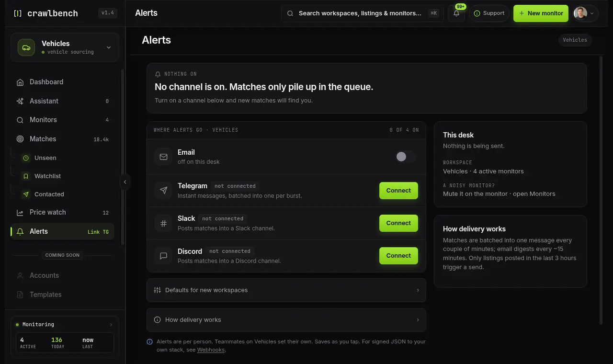Open the Vehicles workspace switcher dropdown
This screenshot has width=613, height=364.
click(65, 47)
